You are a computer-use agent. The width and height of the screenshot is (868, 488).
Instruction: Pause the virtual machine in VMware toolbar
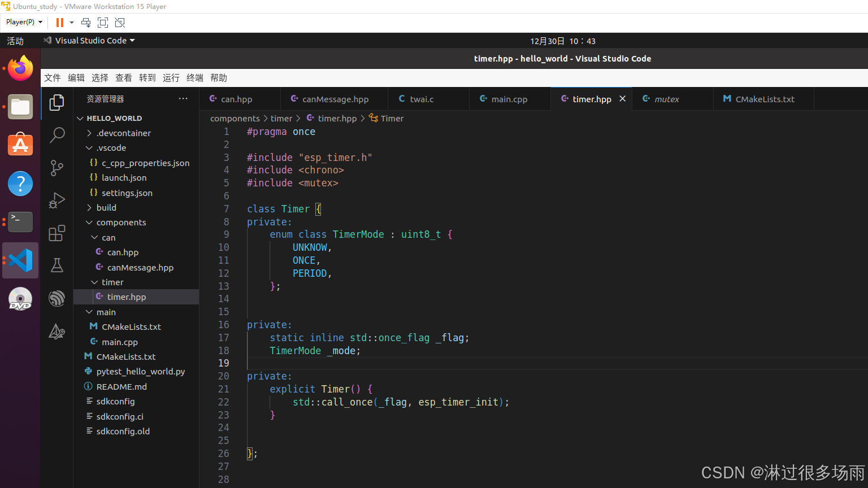coord(59,23)
